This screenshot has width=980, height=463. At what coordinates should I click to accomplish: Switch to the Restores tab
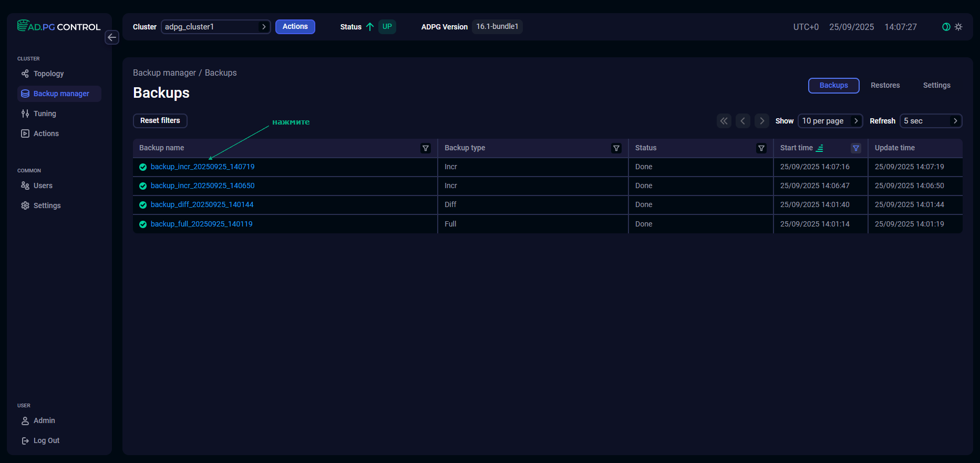point(885,85)
